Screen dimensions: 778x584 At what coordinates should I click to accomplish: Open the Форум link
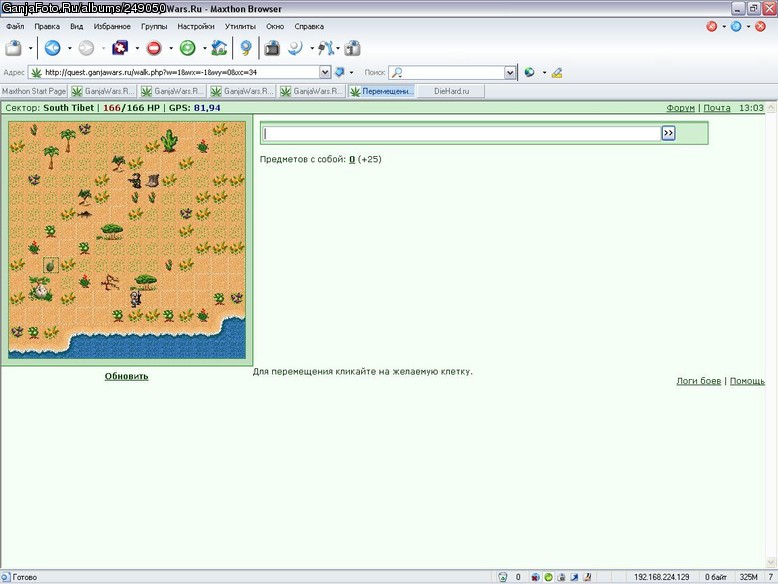(680, 108)
